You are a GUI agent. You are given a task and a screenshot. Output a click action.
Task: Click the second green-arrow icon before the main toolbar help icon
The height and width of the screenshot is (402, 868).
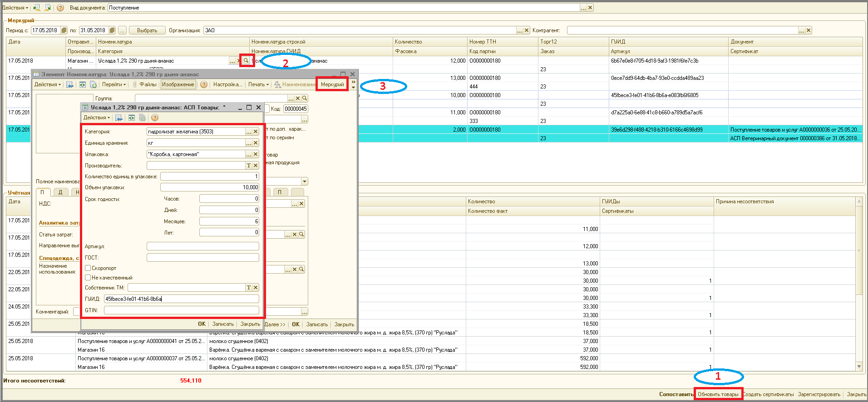pos(47,8)
